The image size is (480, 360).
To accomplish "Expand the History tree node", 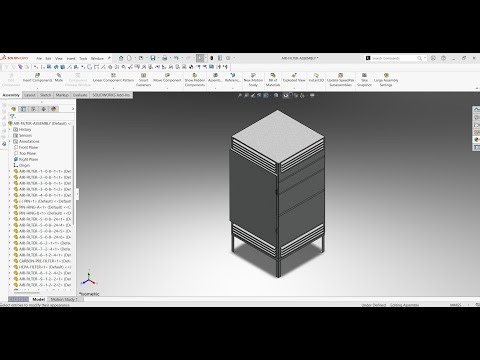I will 10,129.
